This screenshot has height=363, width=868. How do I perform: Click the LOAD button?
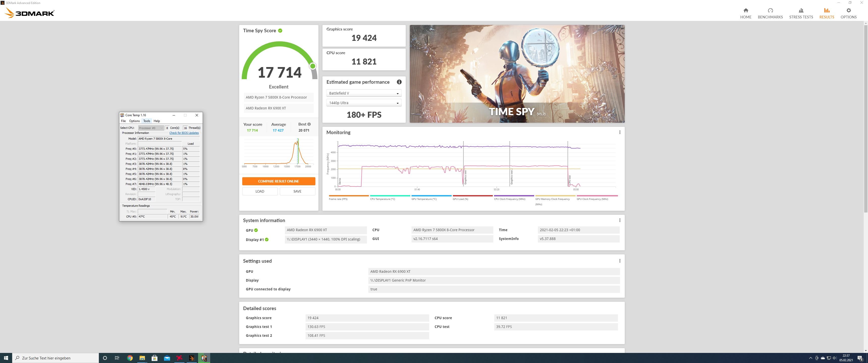click(260, 191)
